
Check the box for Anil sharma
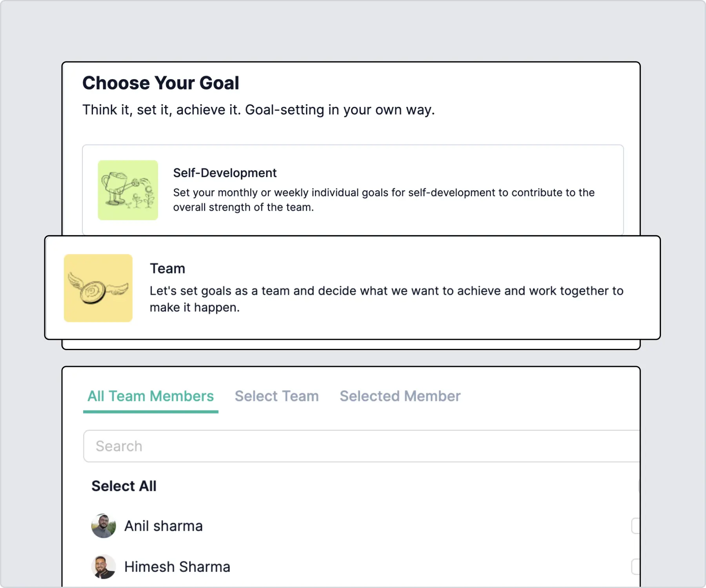point(636,526)
